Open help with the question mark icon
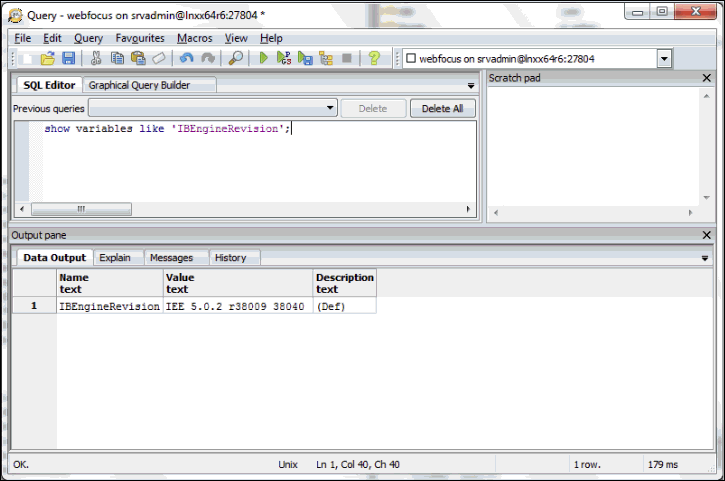The height and width of the screenshot is (481, 725). click(x=374, y=58)
